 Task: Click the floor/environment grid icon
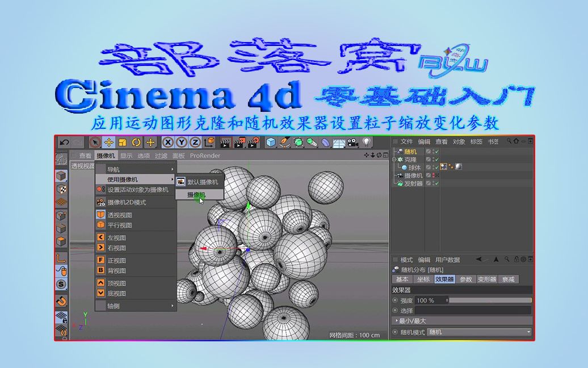point(339,143)
